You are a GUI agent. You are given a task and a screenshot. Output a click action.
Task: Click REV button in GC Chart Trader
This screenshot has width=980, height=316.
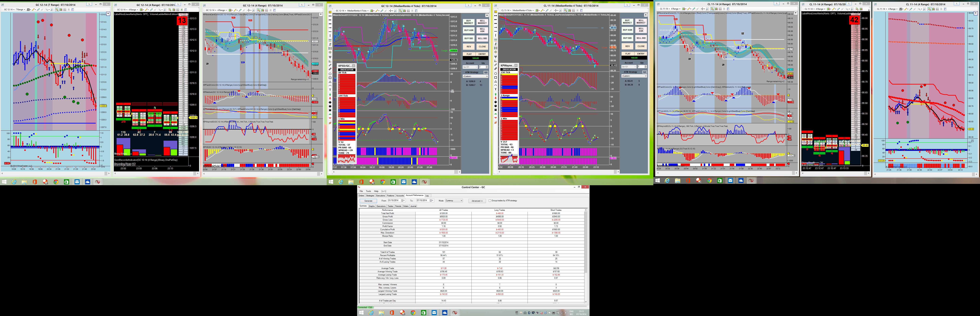point(469,46)
